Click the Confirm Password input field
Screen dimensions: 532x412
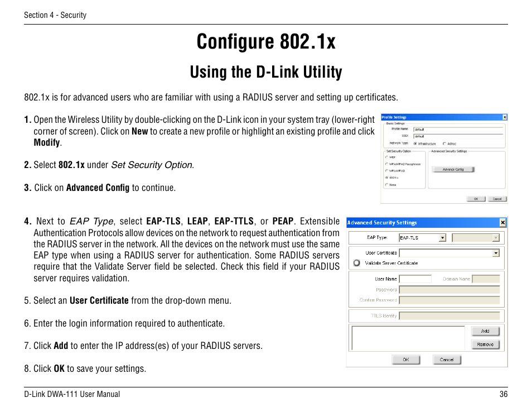[x=449, y=300]
